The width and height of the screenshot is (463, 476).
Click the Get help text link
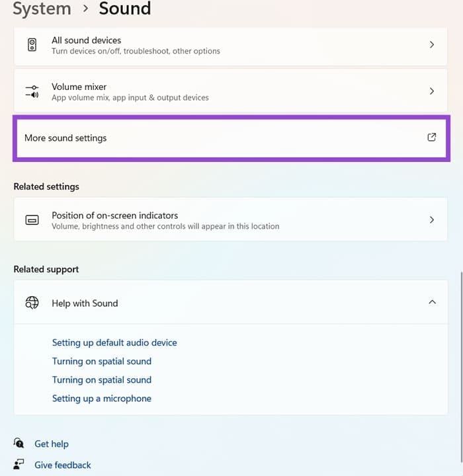coord(52,444)
